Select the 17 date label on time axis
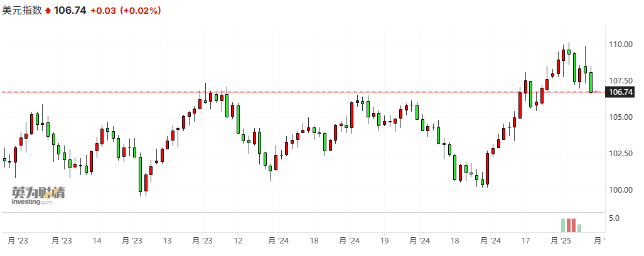 pos(525,240)
